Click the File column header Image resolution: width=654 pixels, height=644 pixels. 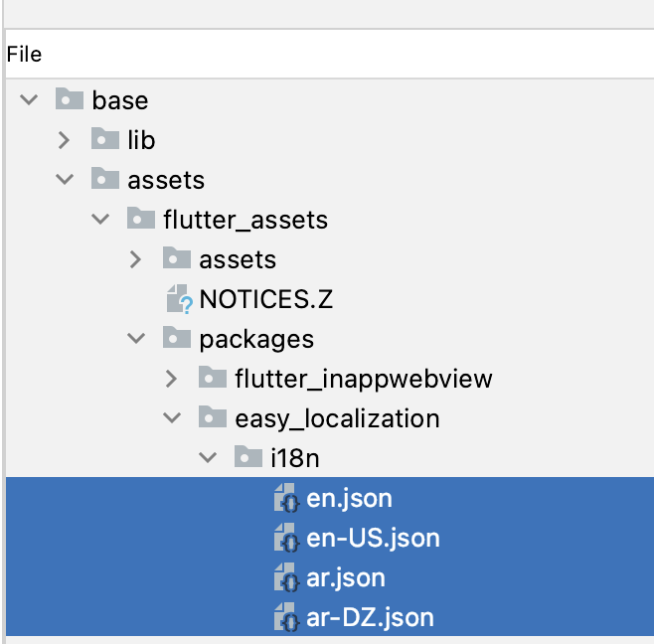24,55
